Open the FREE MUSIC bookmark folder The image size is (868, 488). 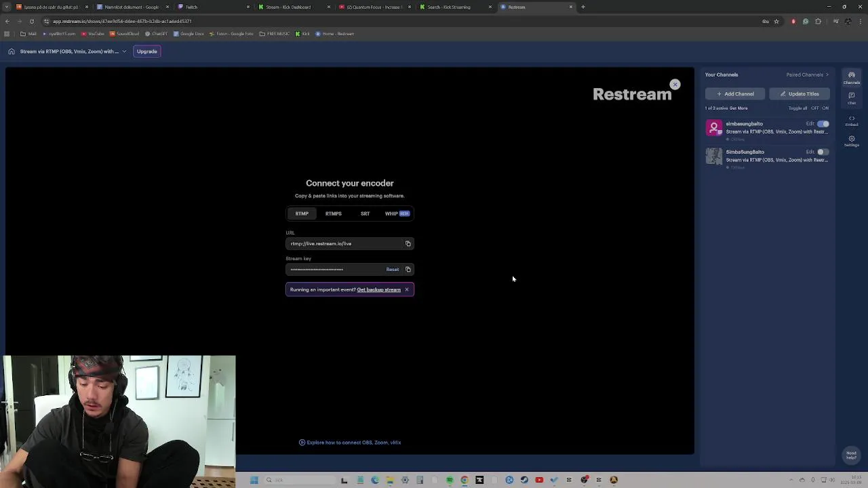pyautogui.click(x=275, y=34)
